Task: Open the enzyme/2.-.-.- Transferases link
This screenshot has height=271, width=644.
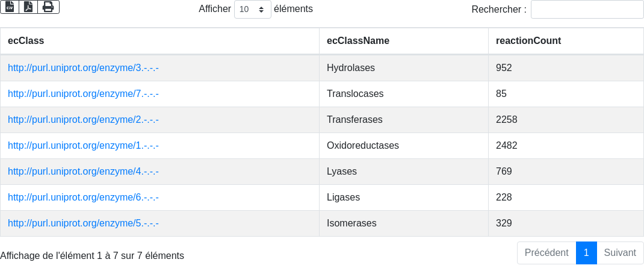Action: tap(83, 120)
